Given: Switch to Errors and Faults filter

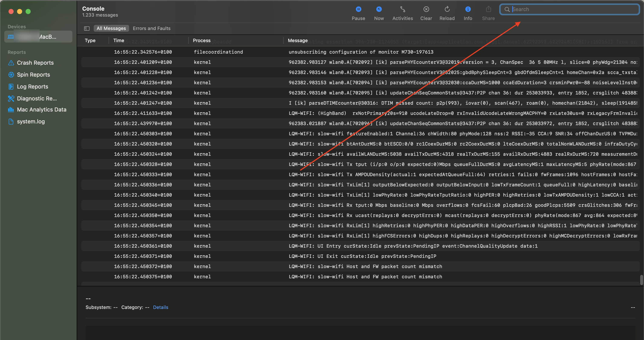Looking at the screenshot, I should click(x=151, y=29).
